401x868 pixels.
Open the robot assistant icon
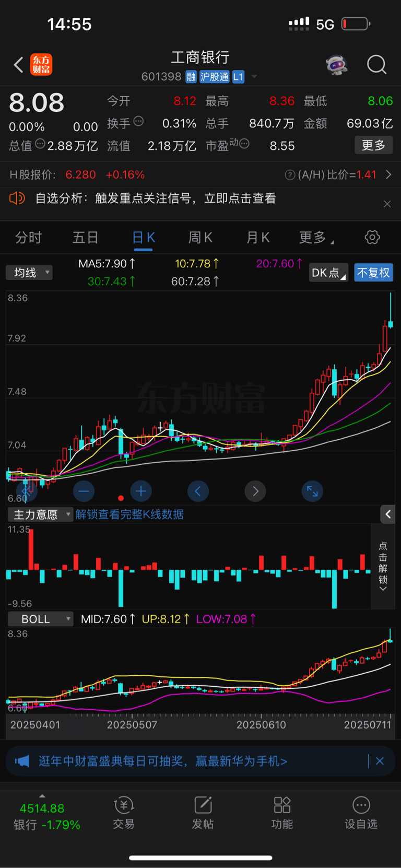(337, 65)
